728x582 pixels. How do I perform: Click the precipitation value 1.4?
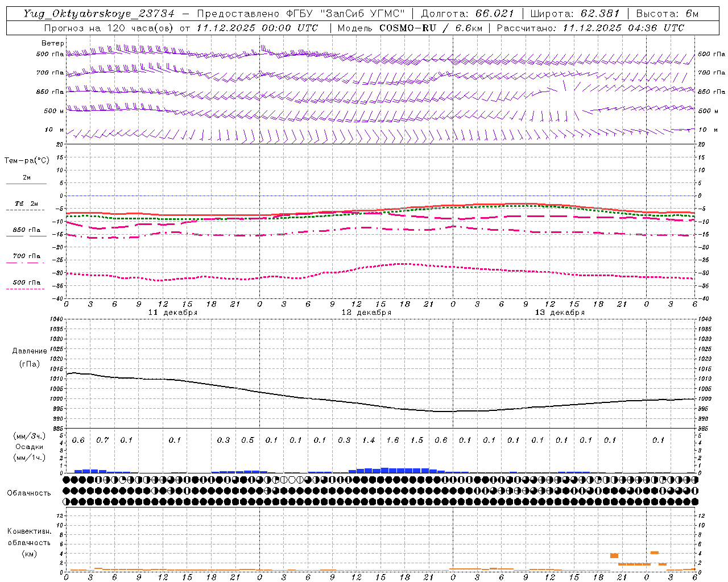[x=369, y=440]
